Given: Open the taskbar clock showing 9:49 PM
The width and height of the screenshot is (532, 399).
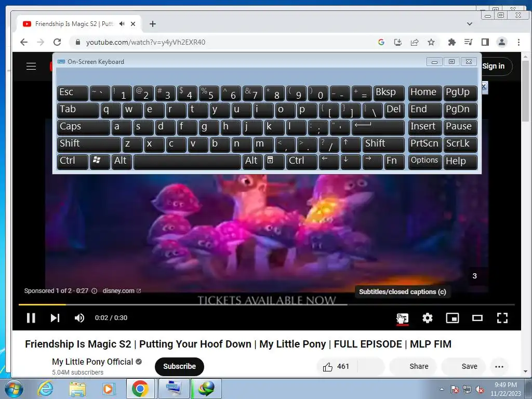Looking at the screenshot, I should (506, 389).
